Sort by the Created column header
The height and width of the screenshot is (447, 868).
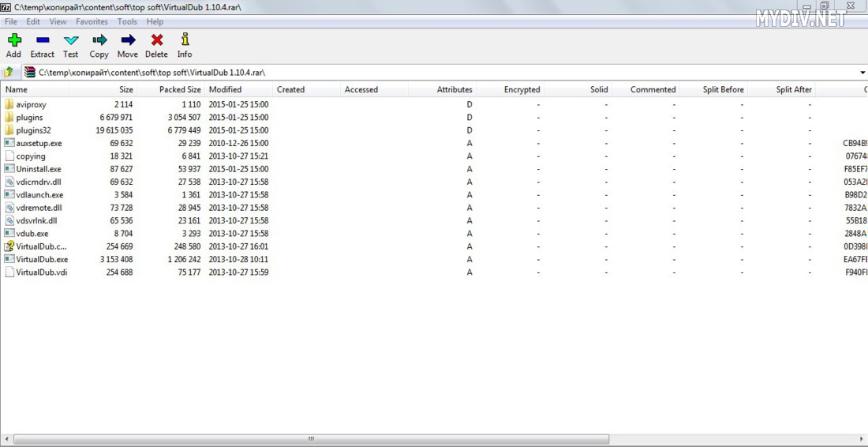point(306,89)
